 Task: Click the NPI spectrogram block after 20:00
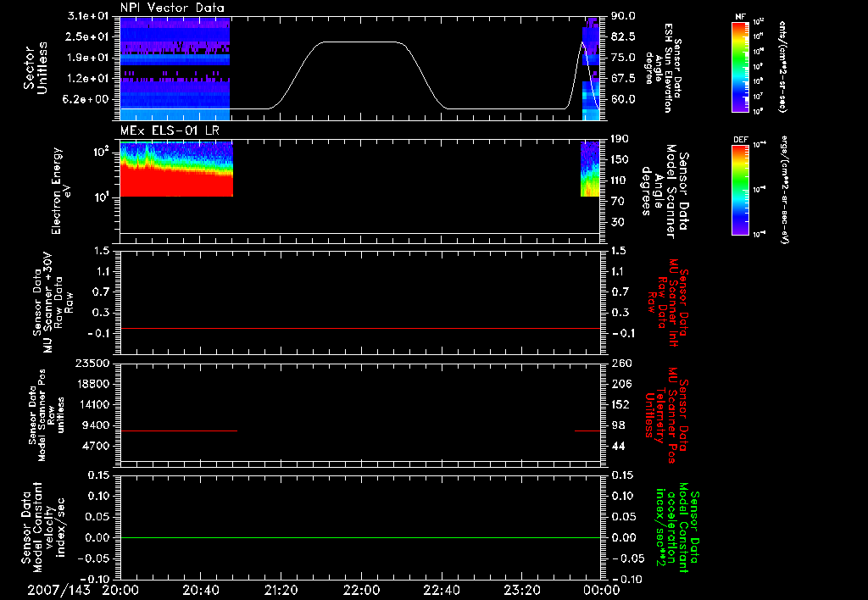(x=175, y=68)
